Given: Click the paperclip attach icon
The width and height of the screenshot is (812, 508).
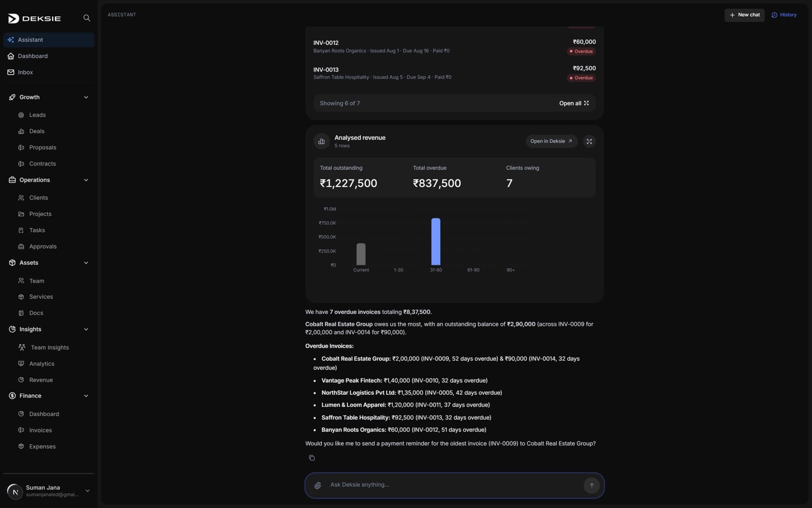Looking at the screenshot, I should tap(318, 485).
